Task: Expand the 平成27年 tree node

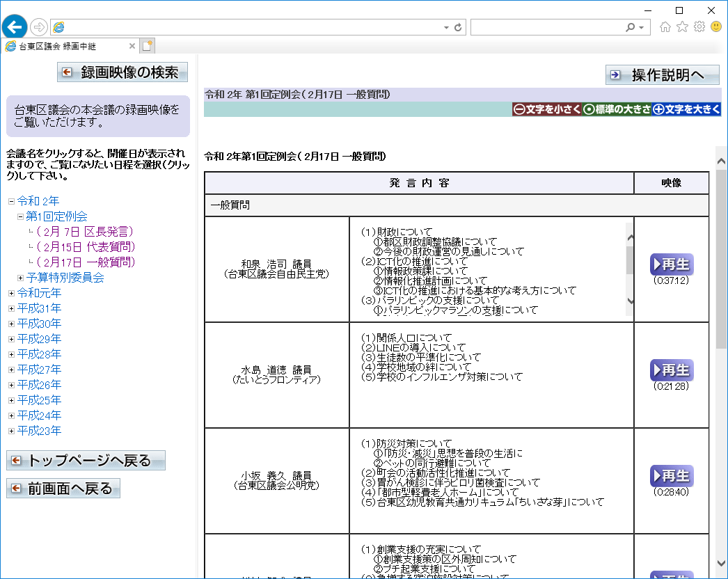Action: pos(12,370)
